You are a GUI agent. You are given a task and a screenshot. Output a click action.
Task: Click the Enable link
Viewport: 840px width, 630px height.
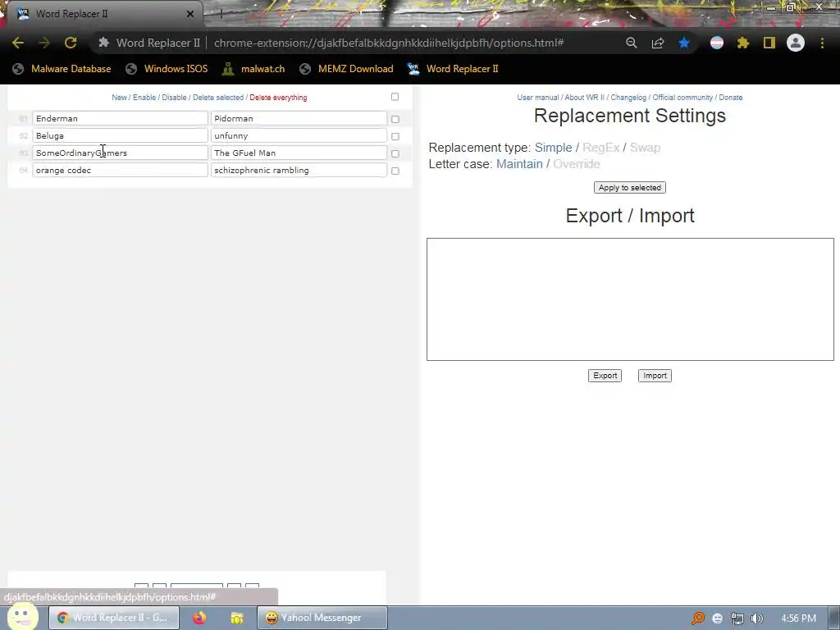point(144,98)
